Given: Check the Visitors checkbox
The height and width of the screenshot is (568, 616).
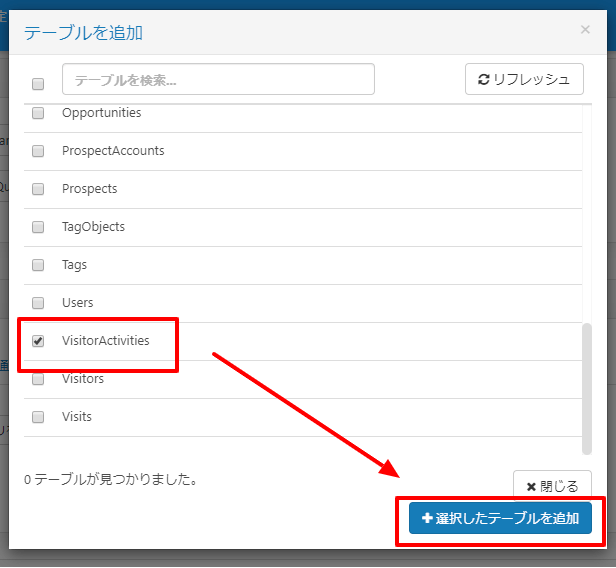Looking at the screenshot, I should 38,379.
